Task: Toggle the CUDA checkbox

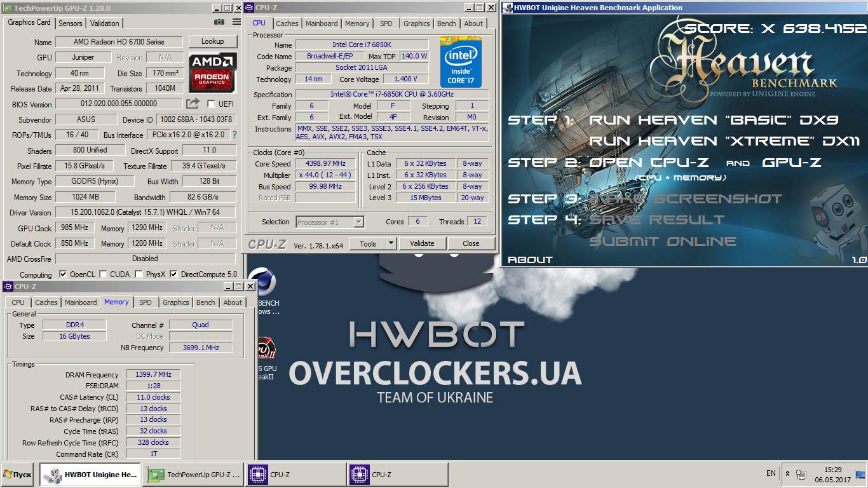Action: (x=104, y=274)
